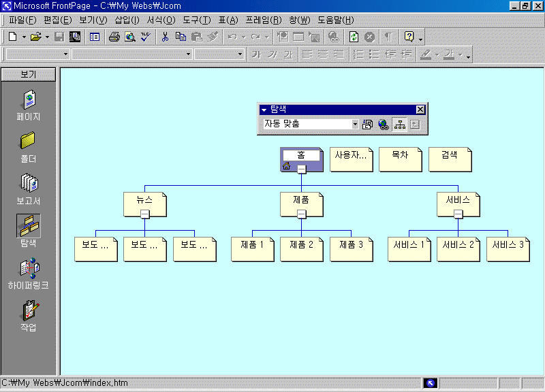Toggle View Subtree Only button
545x392 pixels.
point(415,124)
